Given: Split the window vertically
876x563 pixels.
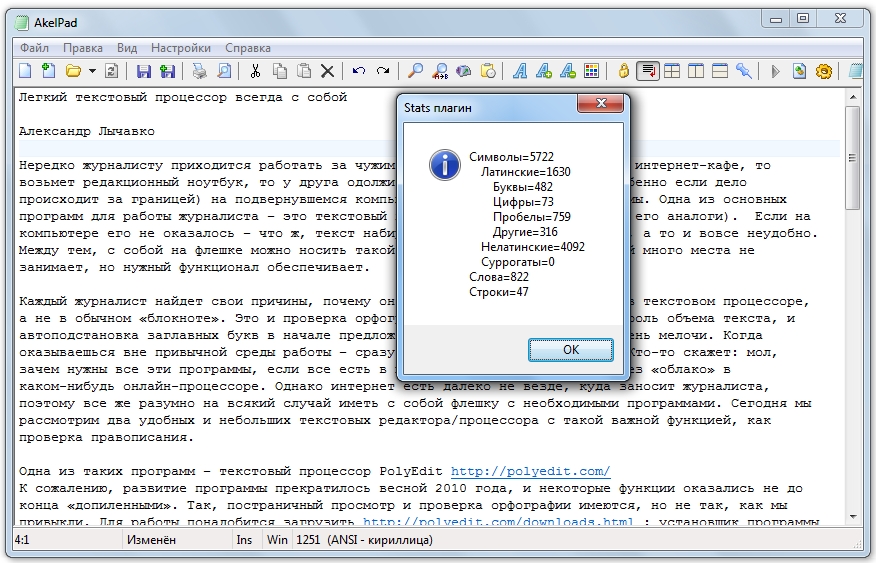Looking at the screenshot, I should [696, 71].
